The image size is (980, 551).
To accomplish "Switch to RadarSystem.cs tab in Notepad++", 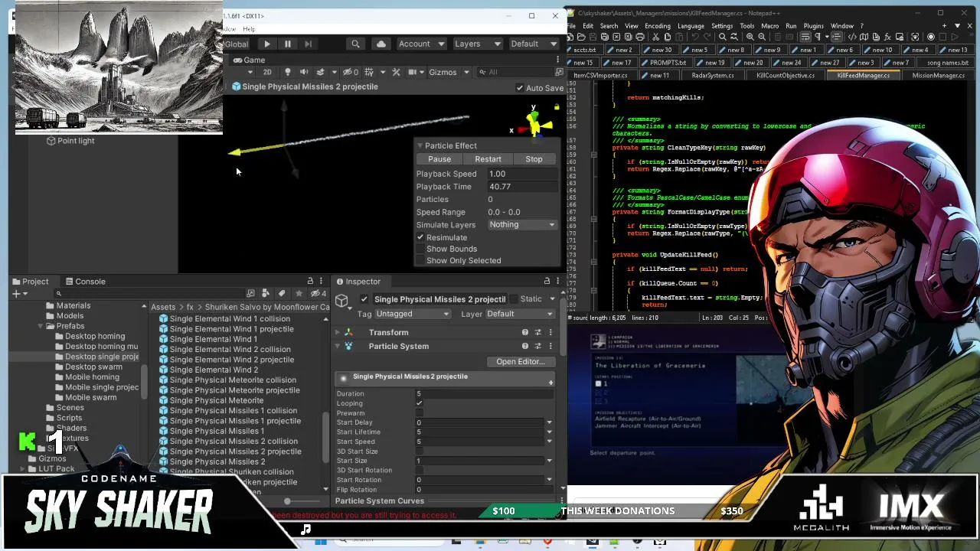I will point(712,75).
